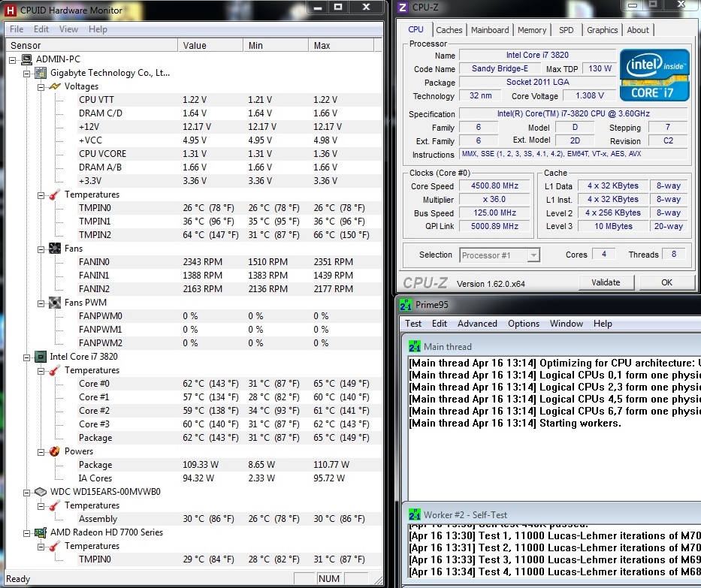Select the FANIN0 fan speed row

click(x=230, y=262)
